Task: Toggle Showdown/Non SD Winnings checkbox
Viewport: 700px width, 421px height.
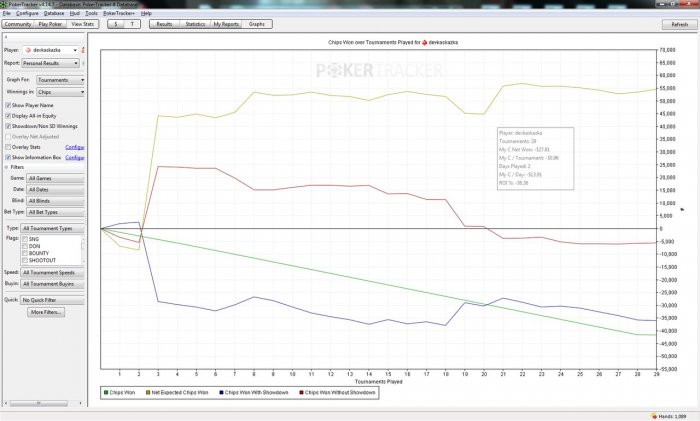Action: tap(8, 126)
